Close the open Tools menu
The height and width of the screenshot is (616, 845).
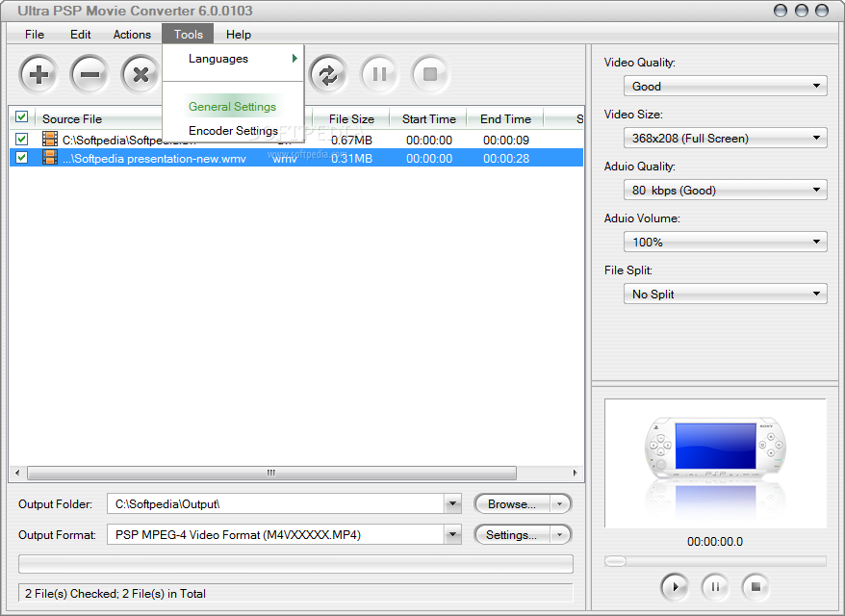click(188, 34)
